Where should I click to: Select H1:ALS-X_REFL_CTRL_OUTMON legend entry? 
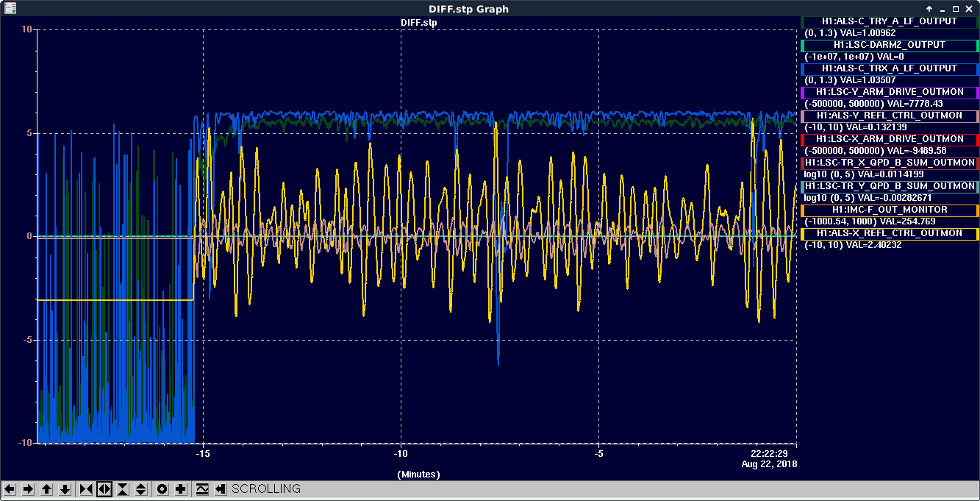[x=890, y=233]
